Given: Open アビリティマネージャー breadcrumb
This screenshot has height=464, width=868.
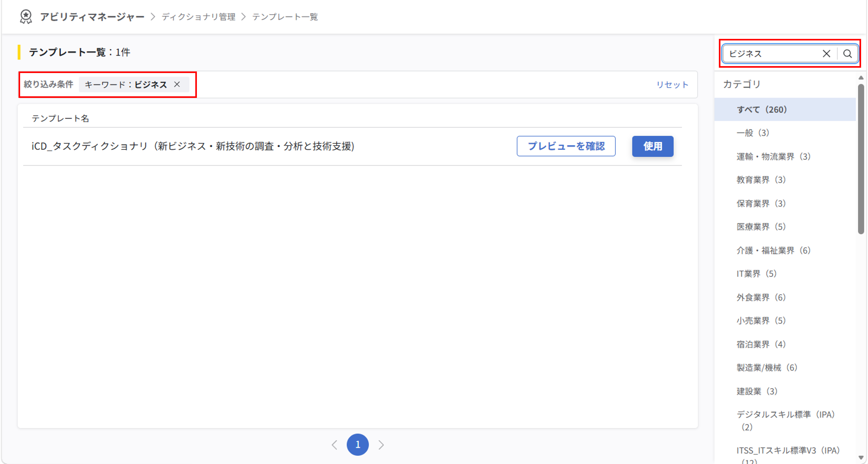Looking at the screenshot, I should 92,17.
